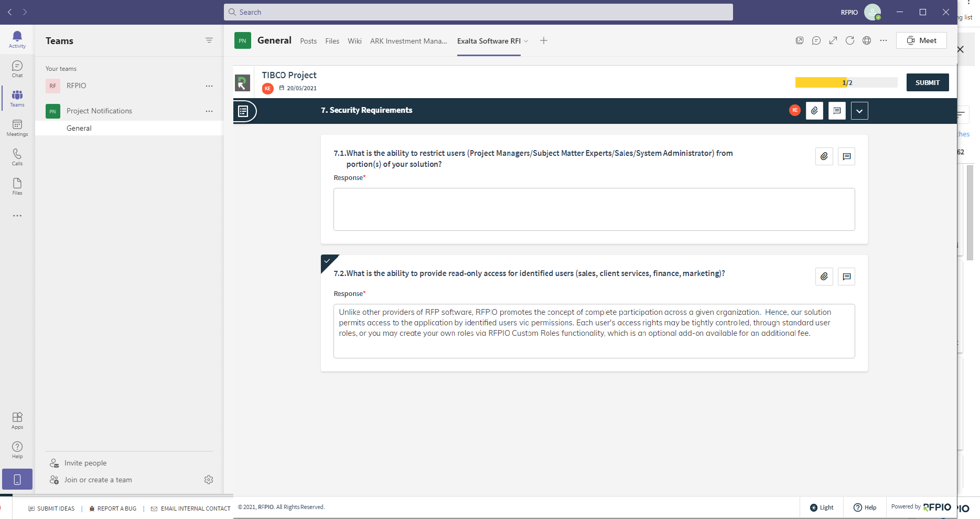Open more options for RFPIO team

click(x=209, y=86)
